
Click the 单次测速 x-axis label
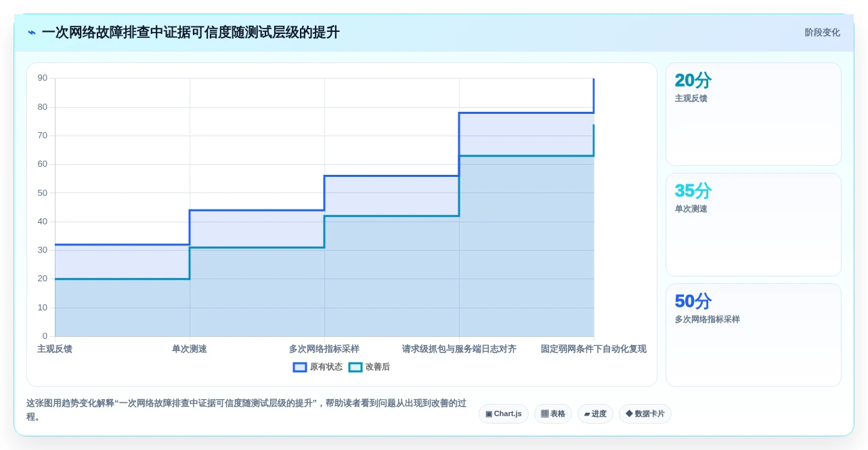pos(190,349)
